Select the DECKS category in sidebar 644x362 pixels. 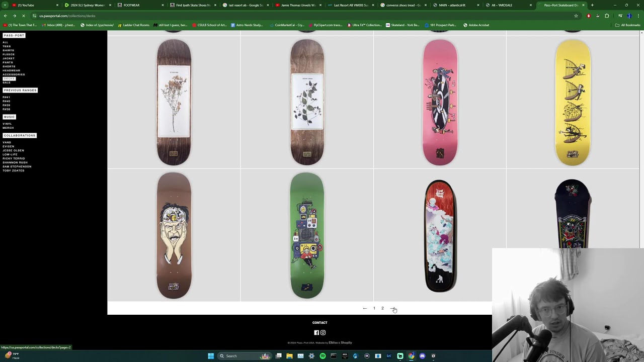(x=9, y=78)
